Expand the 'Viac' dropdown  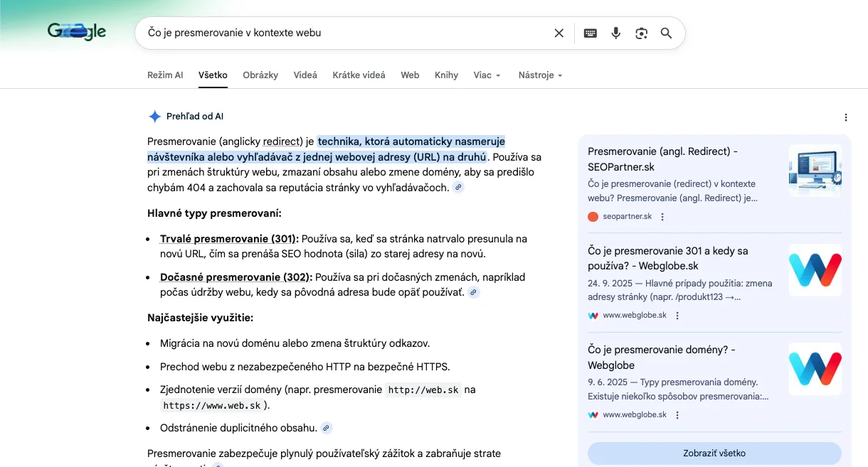pos(487,75)
